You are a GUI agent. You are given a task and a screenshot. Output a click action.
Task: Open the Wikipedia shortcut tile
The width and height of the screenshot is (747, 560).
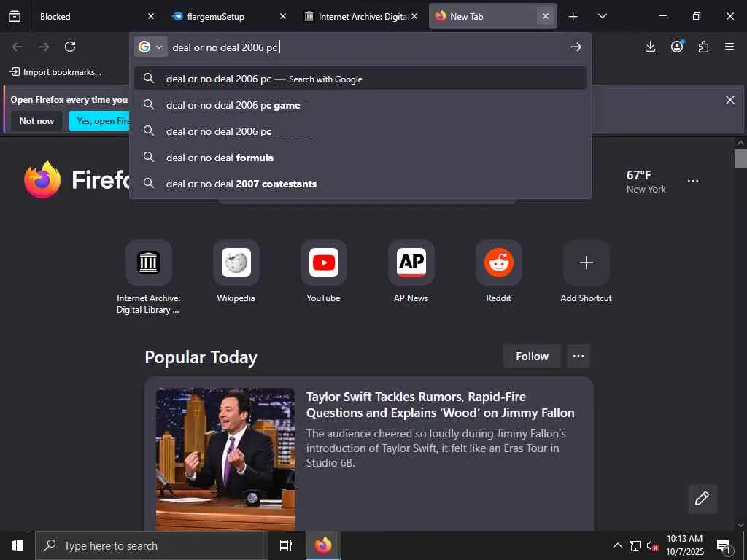click(236, 262)
